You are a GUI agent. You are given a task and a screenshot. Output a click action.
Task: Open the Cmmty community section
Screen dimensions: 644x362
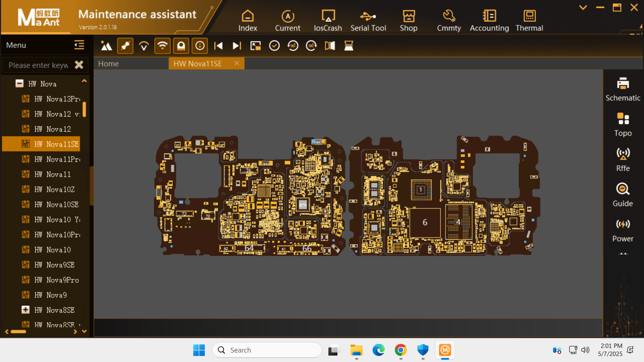pos(449,21)
